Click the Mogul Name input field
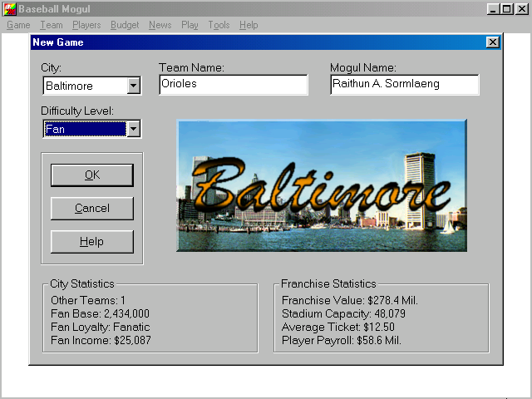Image resolution: width=532 pixels, height=399 pixels. click(x=405, y=85)
